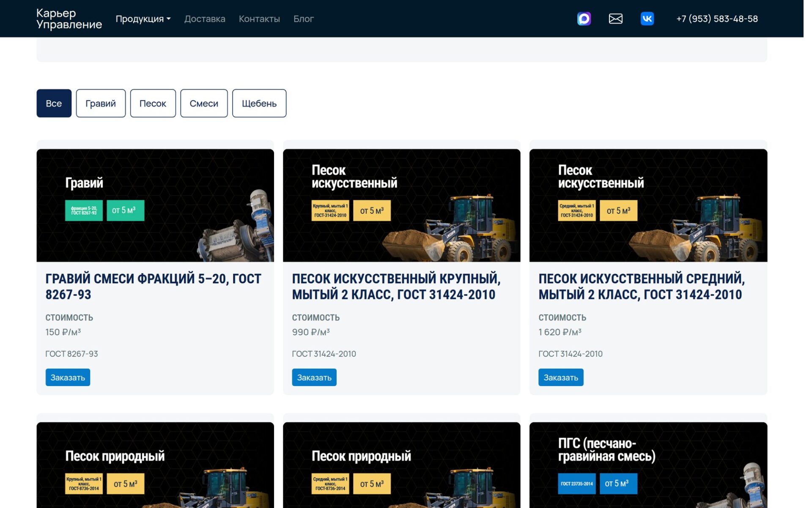Click ГОСТ 31424-2010 under the 990 ₽ price
The width and height of the screenshot is (812, 508).
324,354
